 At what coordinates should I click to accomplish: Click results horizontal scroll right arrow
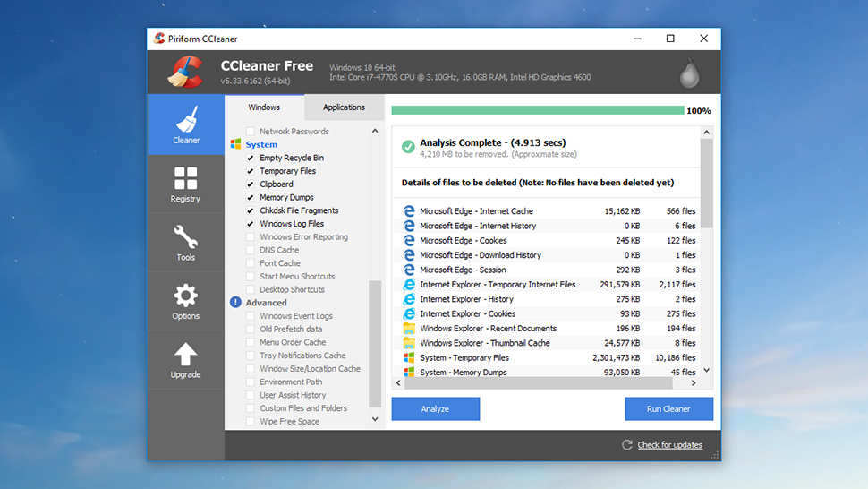click(694, 382)
